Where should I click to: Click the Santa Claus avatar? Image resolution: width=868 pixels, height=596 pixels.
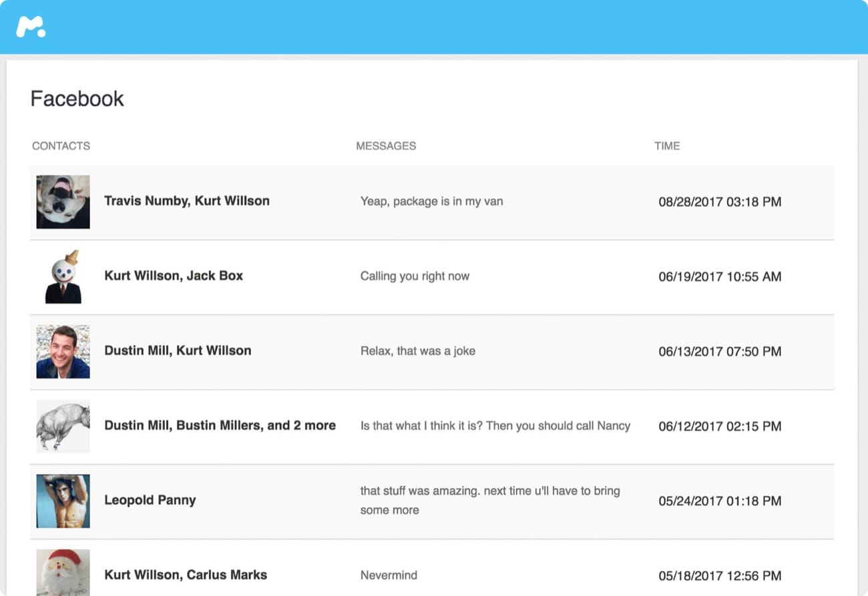coord(63,572)
